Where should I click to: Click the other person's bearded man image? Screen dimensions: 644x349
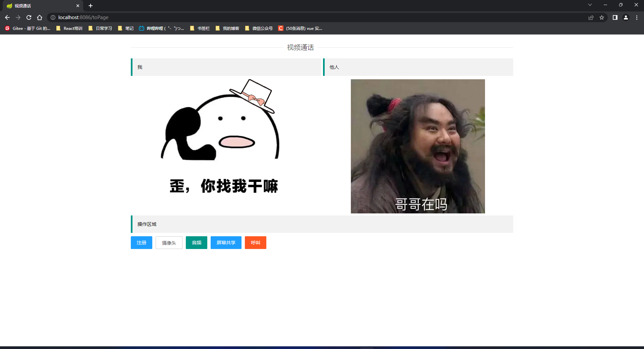pyautogui.click(x=418, y=146)
